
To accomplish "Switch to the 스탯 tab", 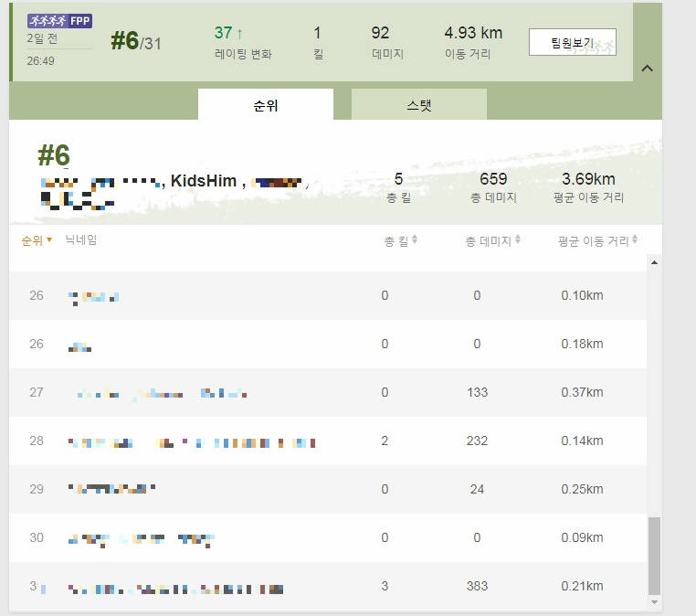I will pos(419,105).
